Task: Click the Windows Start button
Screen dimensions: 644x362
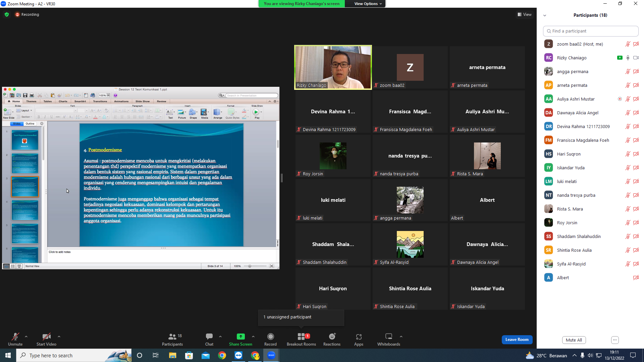Action: click(8, 355)
